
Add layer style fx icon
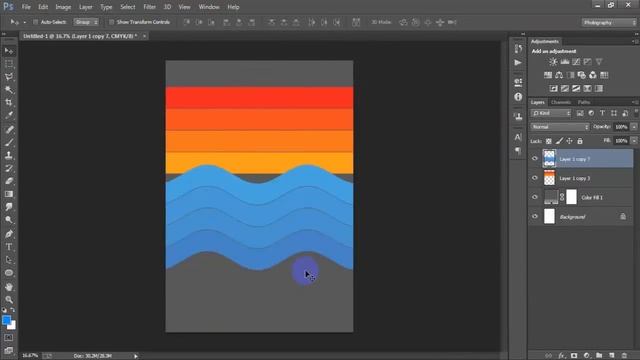562,356
